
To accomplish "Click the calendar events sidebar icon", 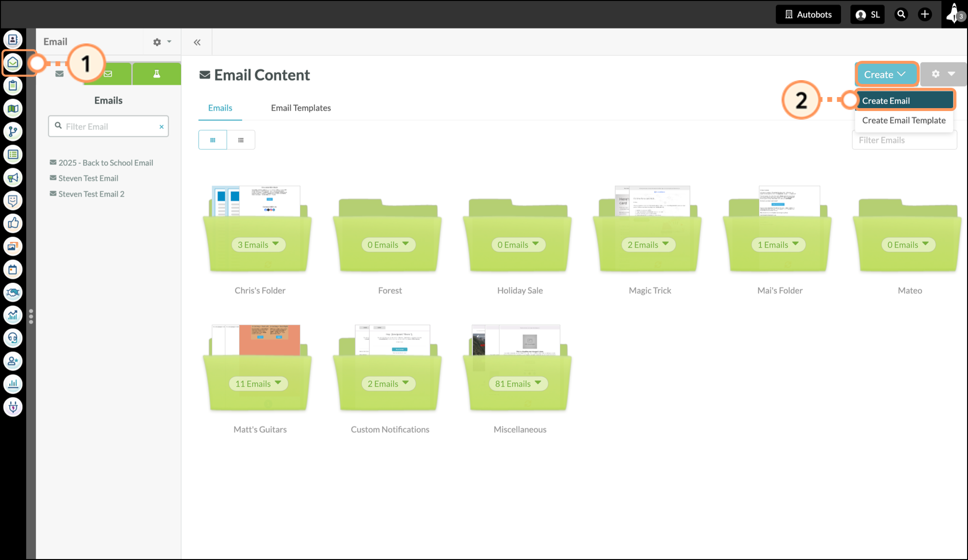I will [13, 269].
